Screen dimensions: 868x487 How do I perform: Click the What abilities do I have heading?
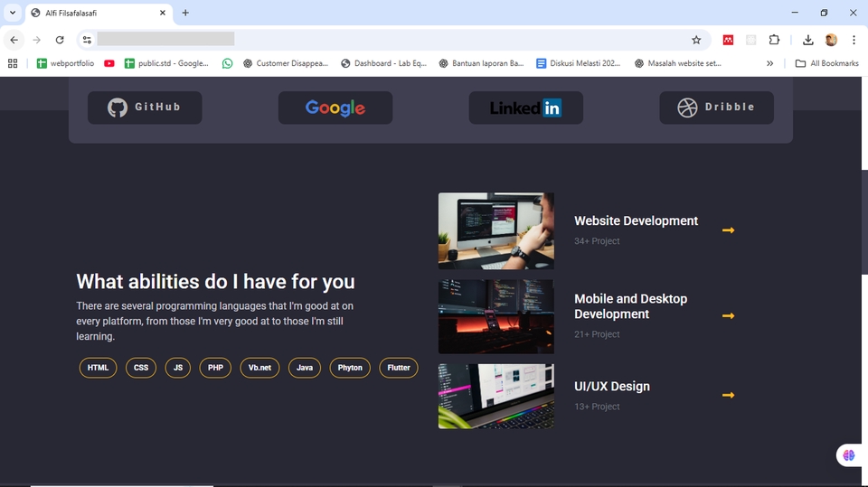(x=215, y=282)
